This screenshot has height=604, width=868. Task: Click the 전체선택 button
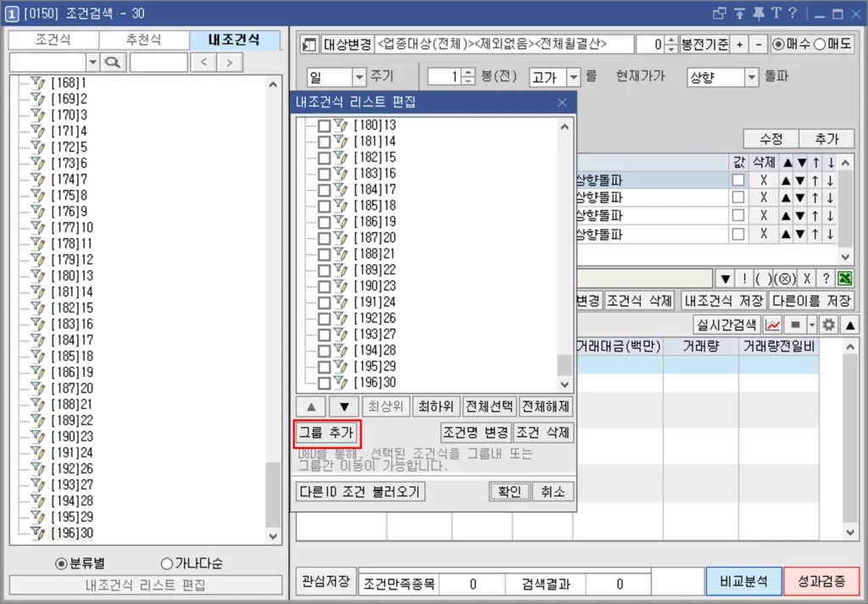(x=489, y=407)
